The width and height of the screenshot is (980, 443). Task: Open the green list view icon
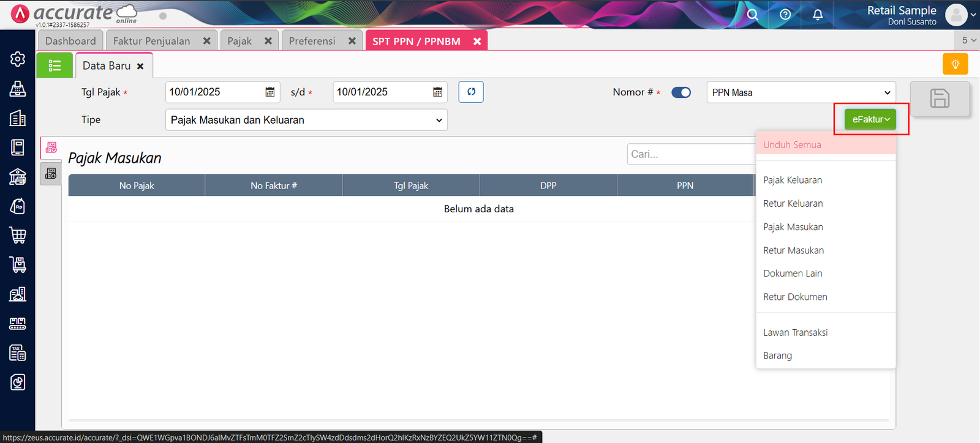click(x=55, y=65)
